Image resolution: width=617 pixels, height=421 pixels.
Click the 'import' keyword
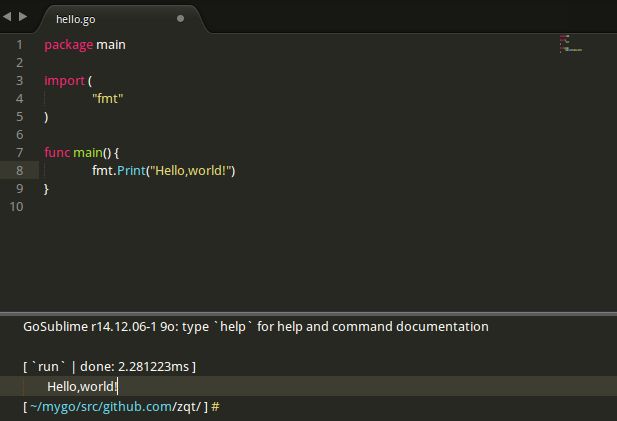click(x=65, y=81)
